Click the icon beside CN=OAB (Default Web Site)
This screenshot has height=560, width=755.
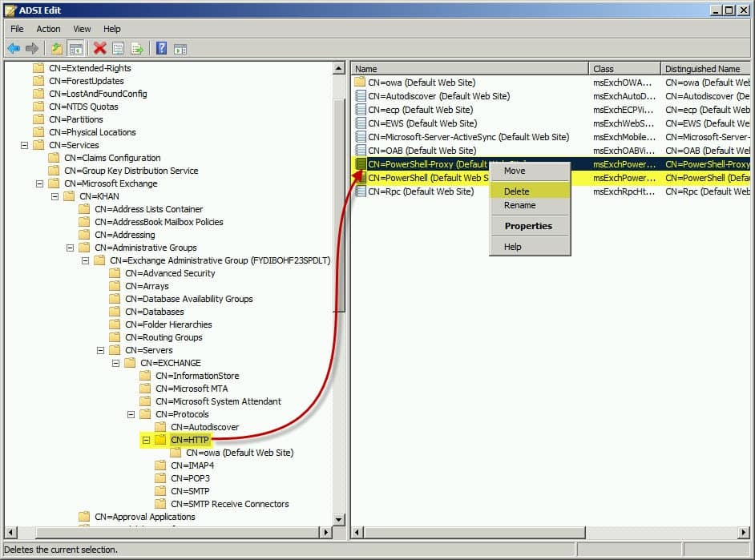[x=360, y=150]
